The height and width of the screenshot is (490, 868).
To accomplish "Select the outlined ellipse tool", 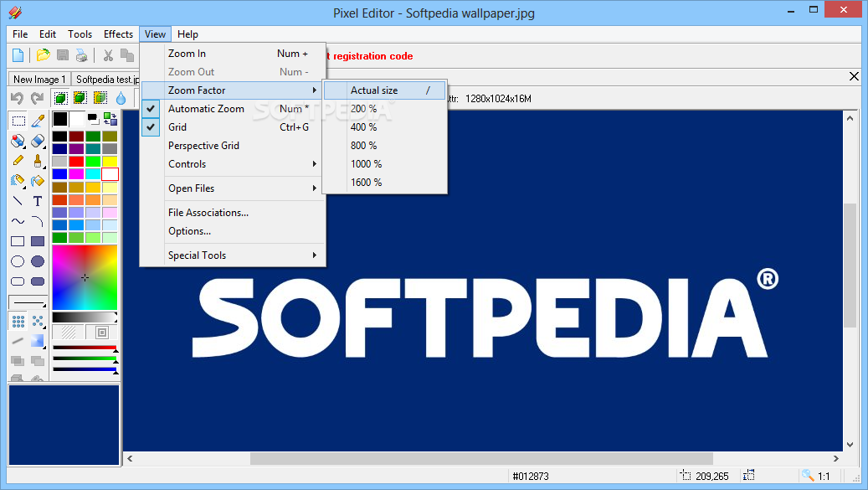I will pos(18,261).
